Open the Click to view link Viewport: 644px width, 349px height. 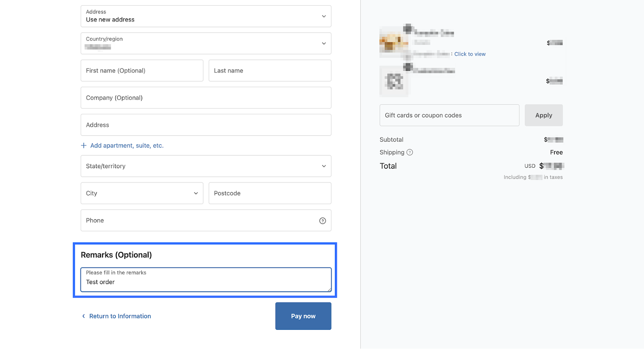(470, 54)
